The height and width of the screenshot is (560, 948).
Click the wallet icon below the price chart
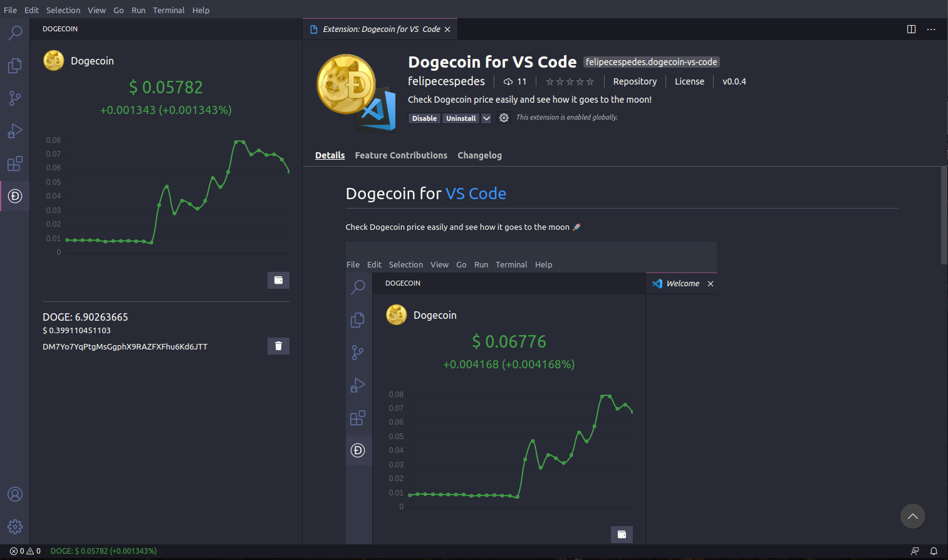278,280
